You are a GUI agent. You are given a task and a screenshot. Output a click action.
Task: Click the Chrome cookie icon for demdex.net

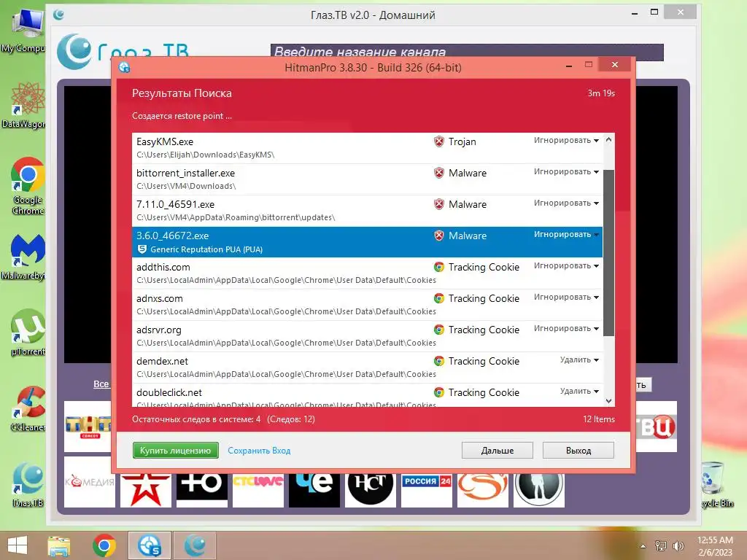pyautogui.click(x=438, y=362)
